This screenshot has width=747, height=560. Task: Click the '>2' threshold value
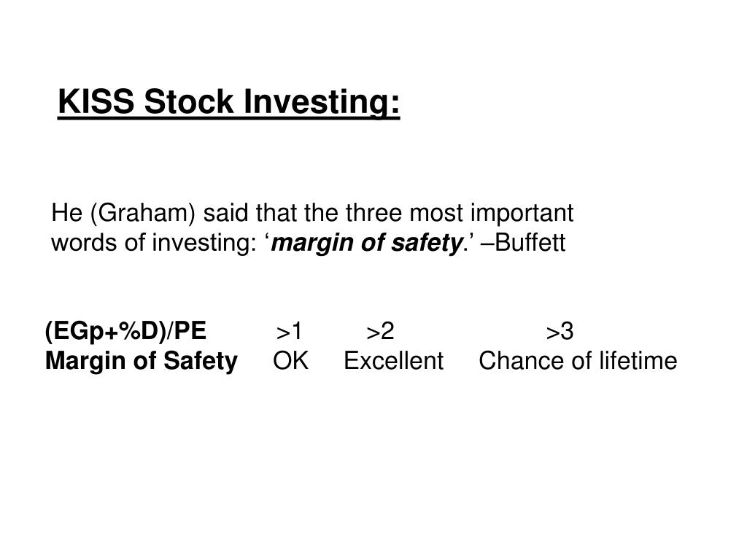click(380, 332)
